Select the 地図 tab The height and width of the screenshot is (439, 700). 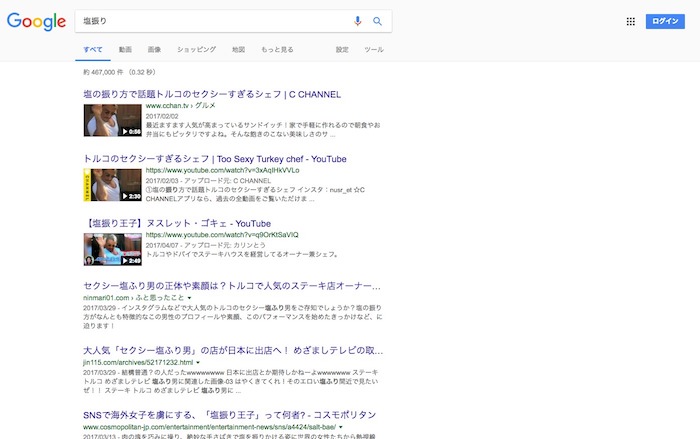(238, 49)
